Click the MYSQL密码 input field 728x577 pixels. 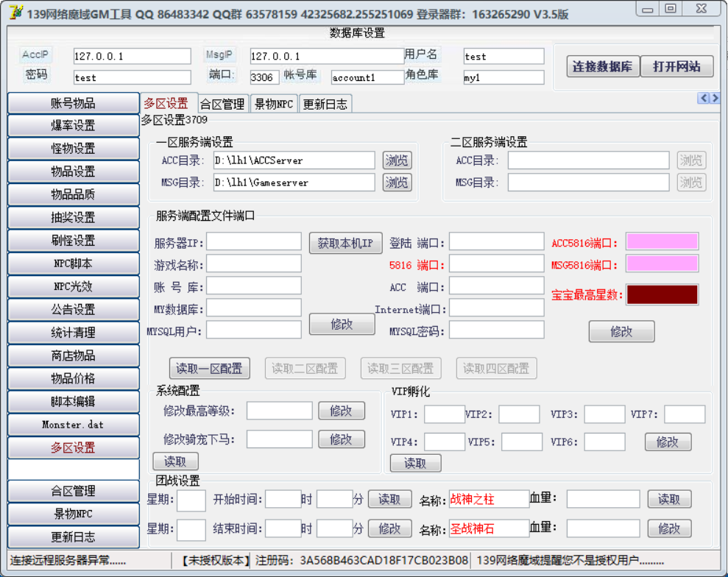coord(497,330)
